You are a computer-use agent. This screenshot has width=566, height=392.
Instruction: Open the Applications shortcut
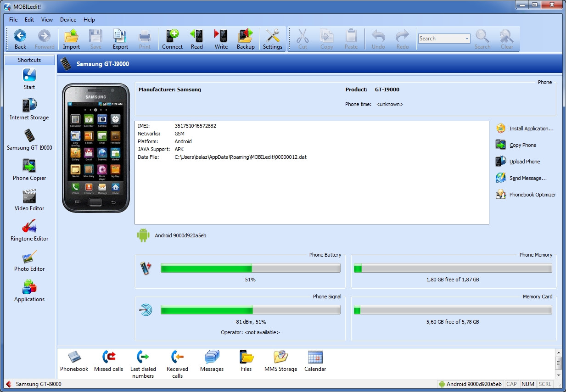tap(29, 291)
